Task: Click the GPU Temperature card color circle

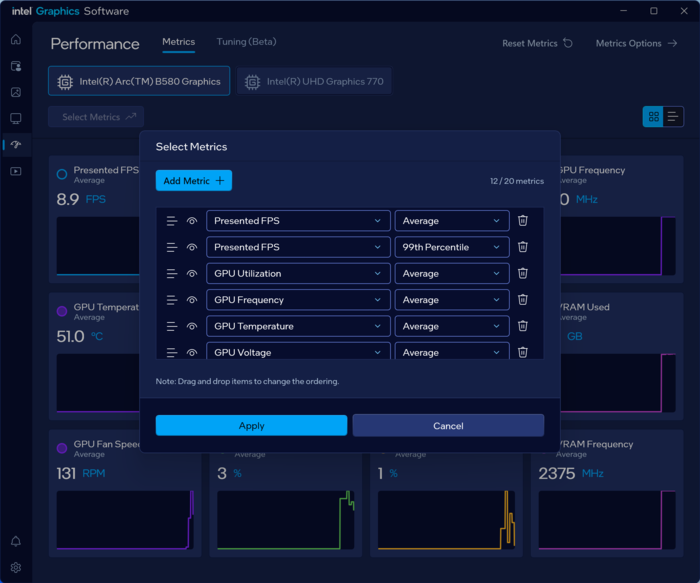Action: [x=62, y=311]
